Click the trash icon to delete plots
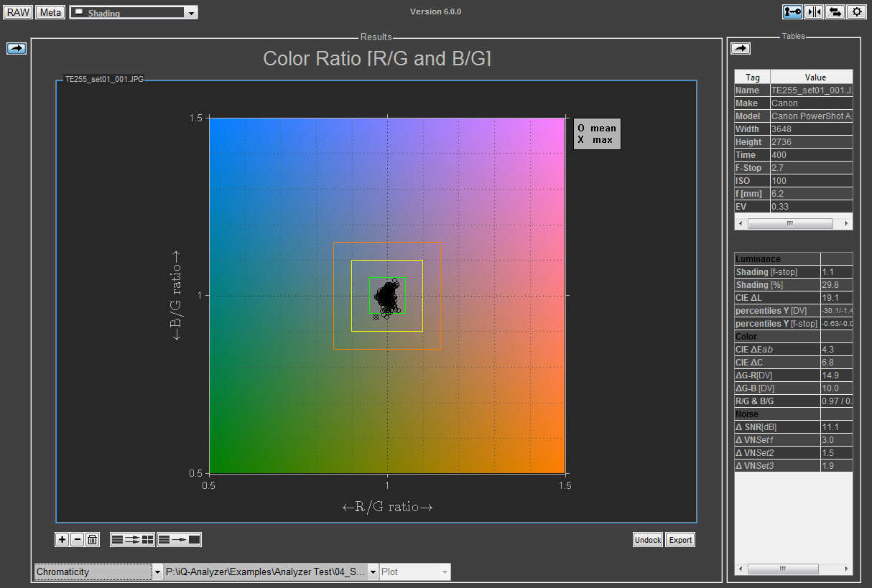Image resolution: width=872 pixels, height=588 pixels. pyautogui.click(x=92, y=540)
